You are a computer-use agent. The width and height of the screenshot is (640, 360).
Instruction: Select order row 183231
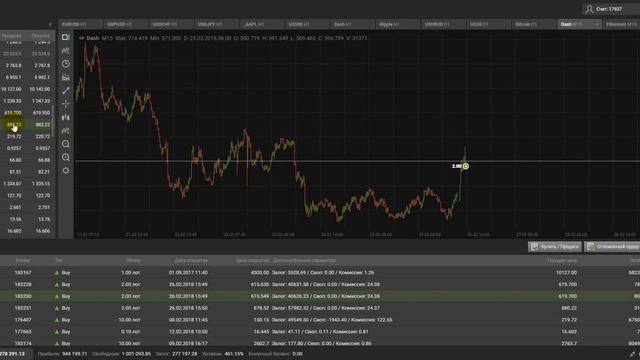(x=320, y=308)
